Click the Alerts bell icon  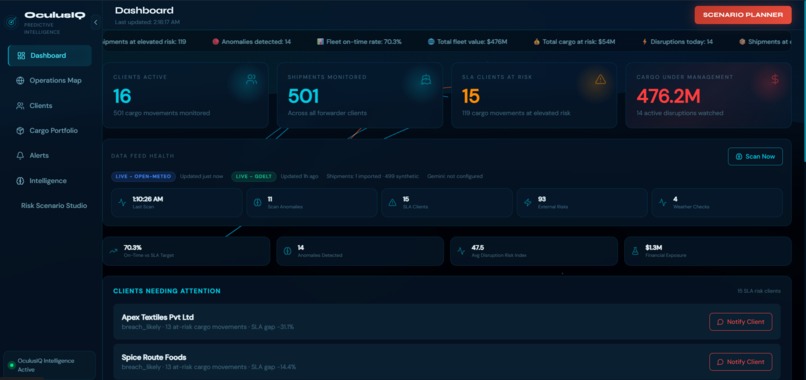(x=20, y=155)
